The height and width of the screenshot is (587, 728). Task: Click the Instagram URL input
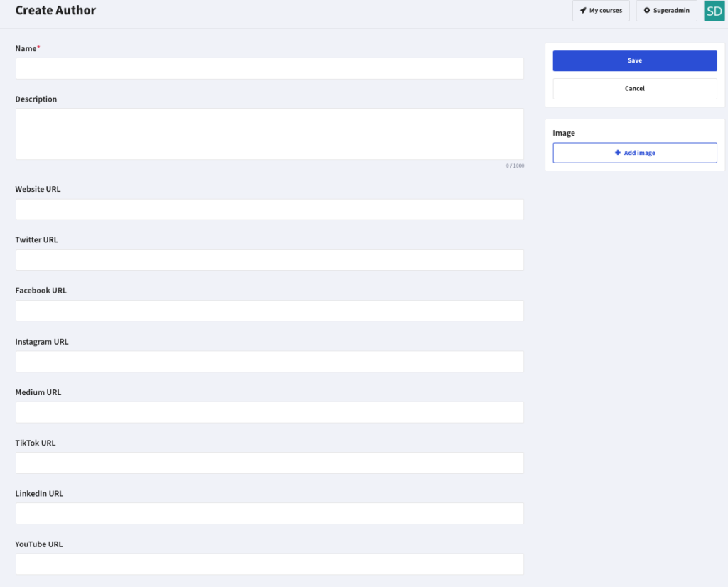click(269, 362)
